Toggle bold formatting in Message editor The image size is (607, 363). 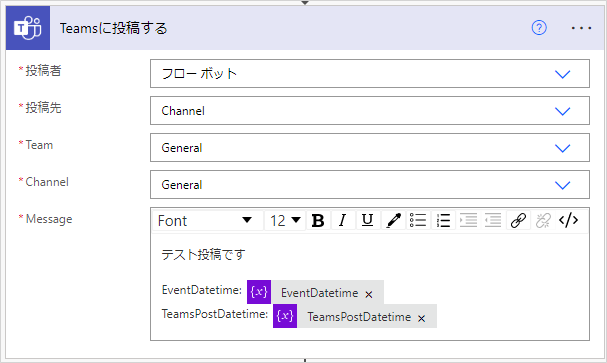[318, 221]
